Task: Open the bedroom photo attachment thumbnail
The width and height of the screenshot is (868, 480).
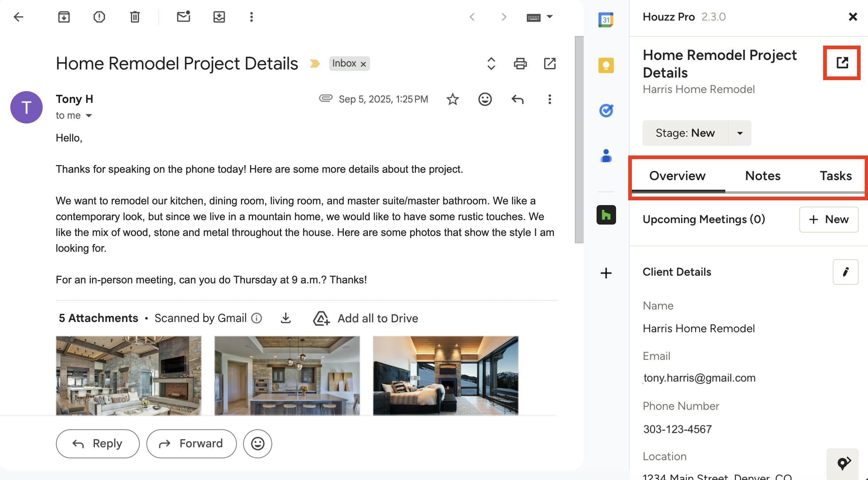Action: tap(445, 375)
